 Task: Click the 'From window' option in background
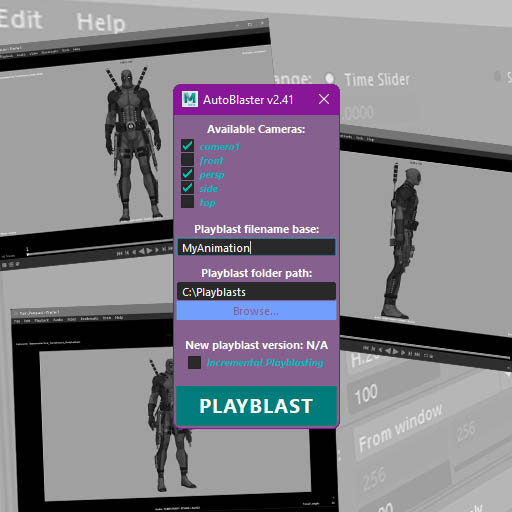pos(400,428)
